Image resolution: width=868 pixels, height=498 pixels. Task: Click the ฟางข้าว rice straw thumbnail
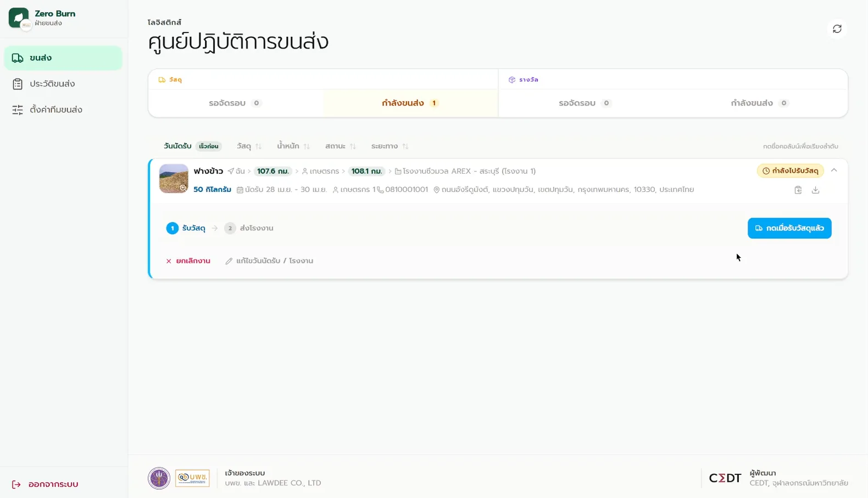pos(174,179)
